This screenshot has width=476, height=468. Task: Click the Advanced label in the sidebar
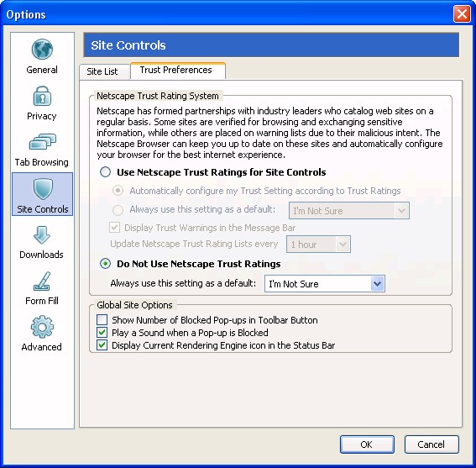pyautogui.click(x=42, y=347)
